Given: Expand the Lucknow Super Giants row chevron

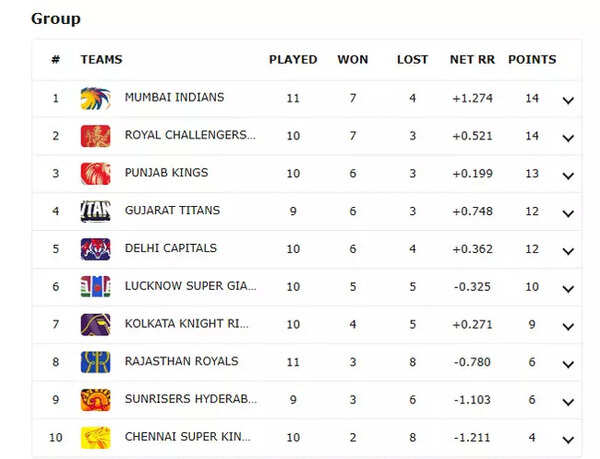Looking at the screenshot, I should click(568, 289).
